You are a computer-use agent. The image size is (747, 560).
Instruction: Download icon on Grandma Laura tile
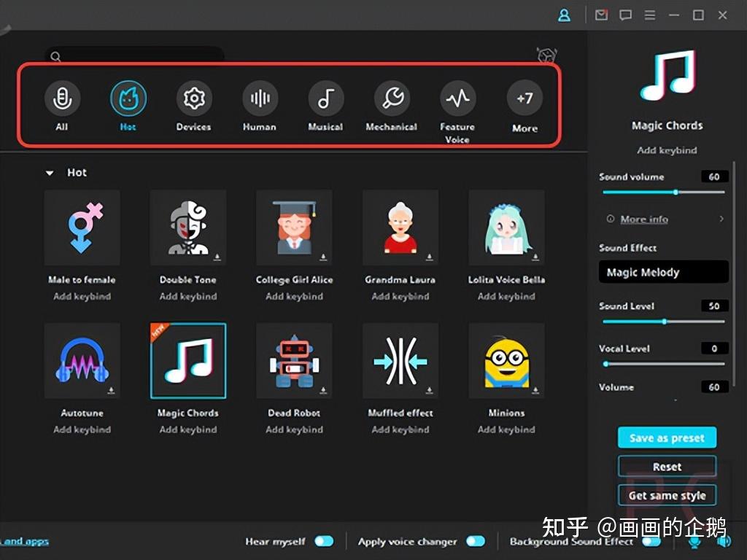tap(429, 257)
